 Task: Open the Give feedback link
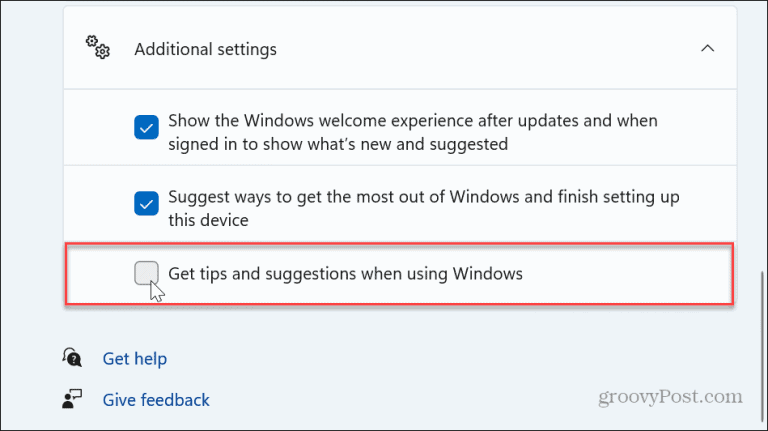tap(156, 400)
